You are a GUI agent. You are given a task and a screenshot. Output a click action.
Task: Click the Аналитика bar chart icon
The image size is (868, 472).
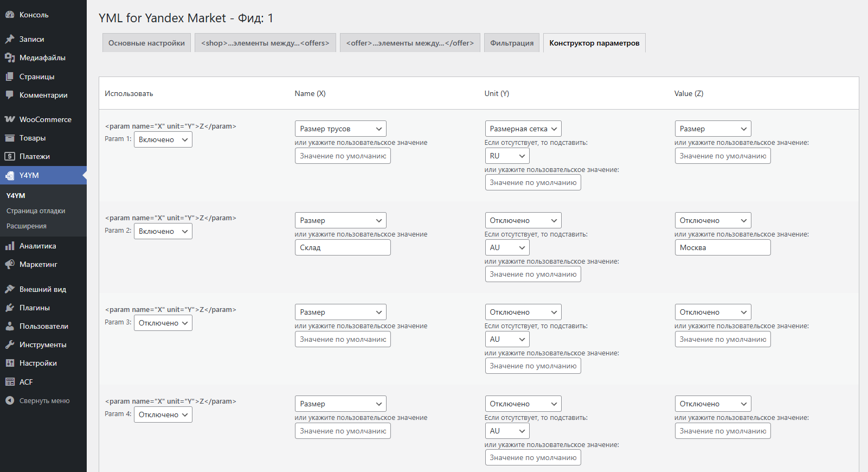10,246
